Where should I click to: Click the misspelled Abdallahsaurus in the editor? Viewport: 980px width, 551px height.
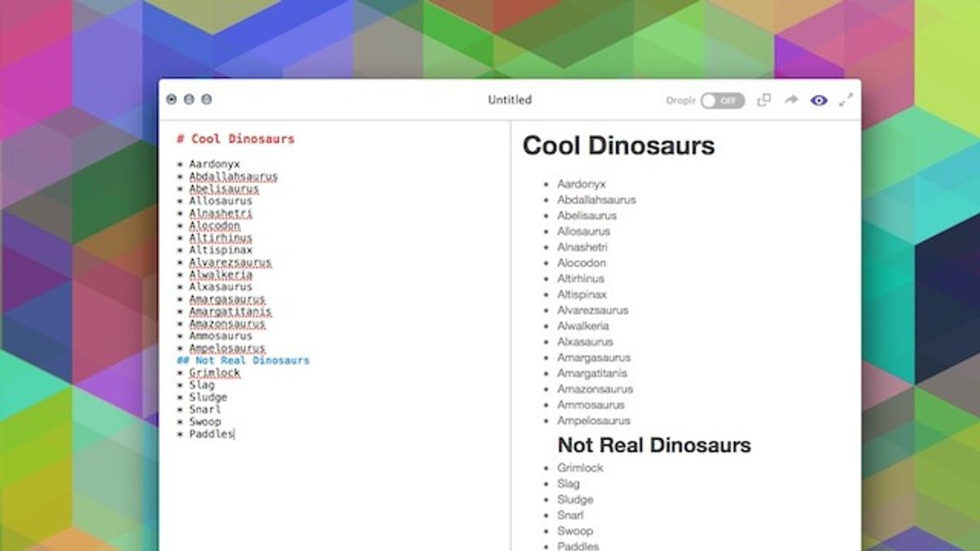233,176
